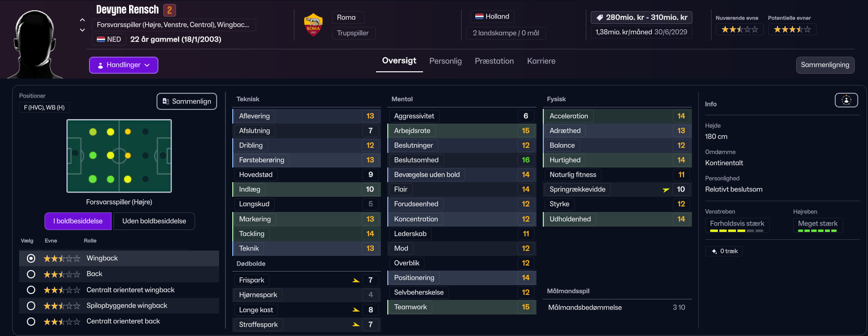Go to next player with down chevron

pos(82,30)
